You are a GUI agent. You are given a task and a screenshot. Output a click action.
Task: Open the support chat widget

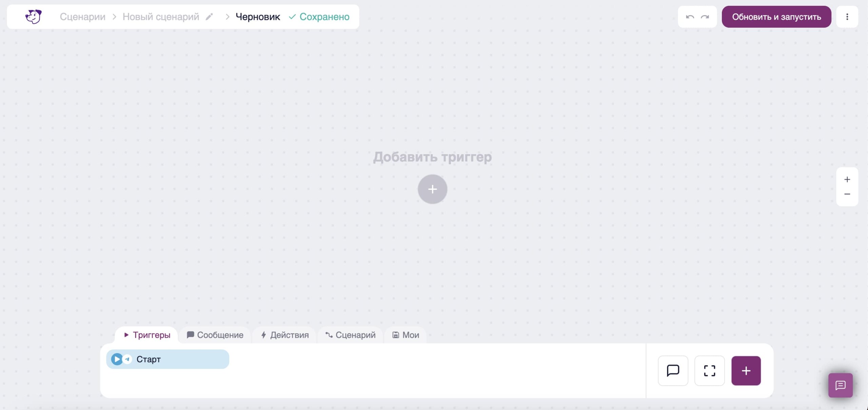840,385
